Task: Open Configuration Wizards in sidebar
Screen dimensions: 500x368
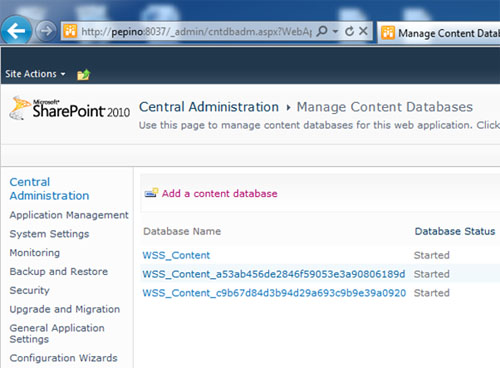Action: pos(63,358)
